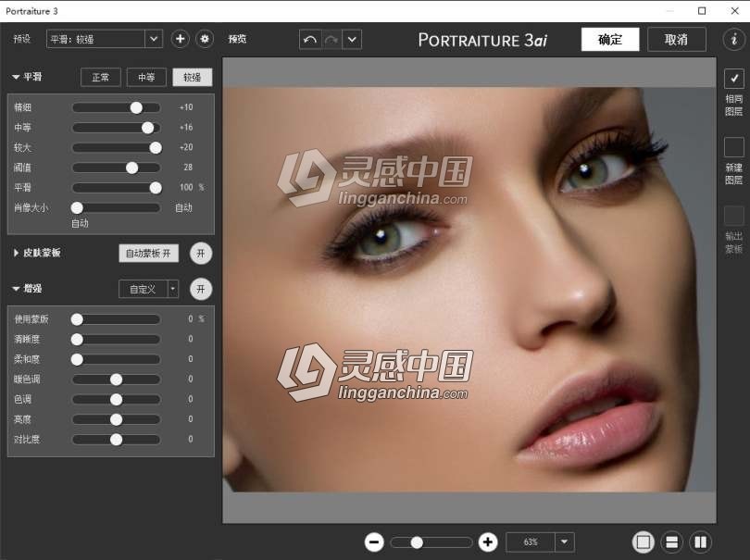The width and height of the screenshot is (750, 560).
Task: Click the 28 阈值 value
Action: [188, 168]
